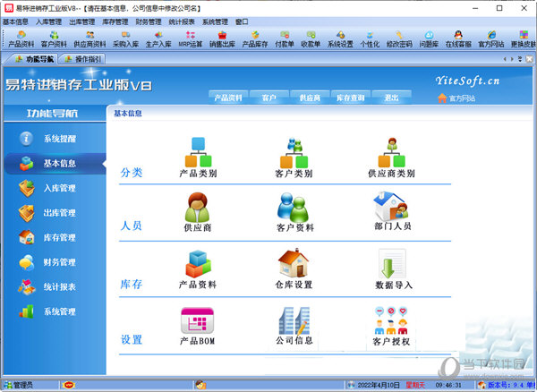Open 部门人员 icon
Image resolution: width=537 pixels, height=392 pixels.
coord(392,211)
